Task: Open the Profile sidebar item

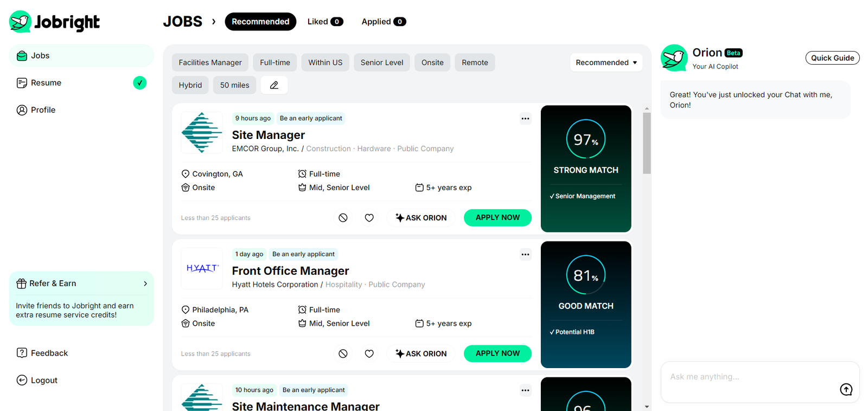Action: click(81, 110)
